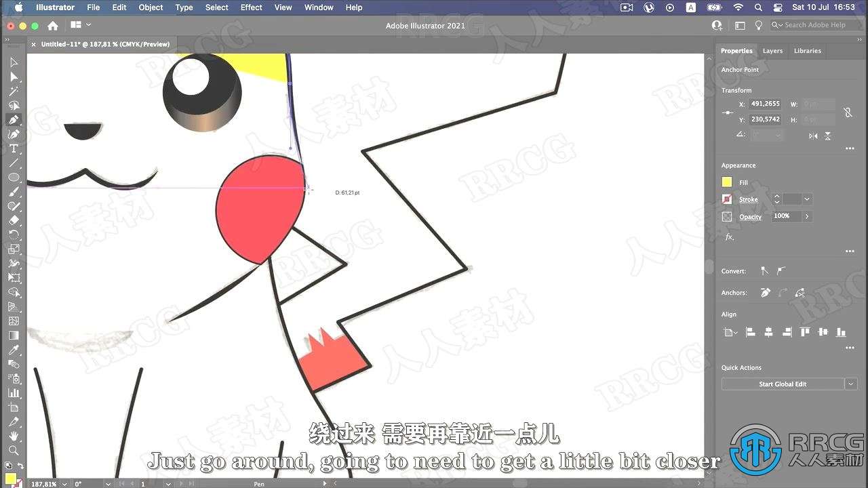Click the yellow Fill color swatch

point(727,182)
